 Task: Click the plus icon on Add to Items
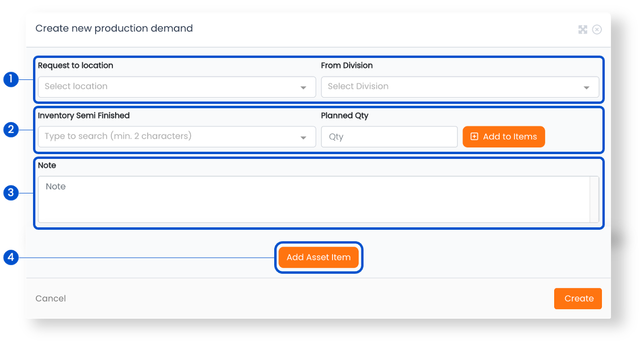474,137
